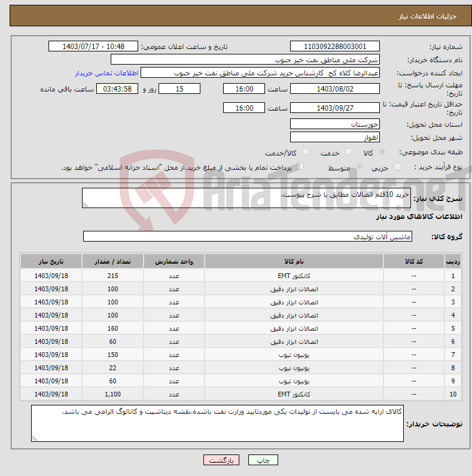Click the کد کالا column header
The height and width of the screenshot is (476, 472).
(x=414, y=261)
